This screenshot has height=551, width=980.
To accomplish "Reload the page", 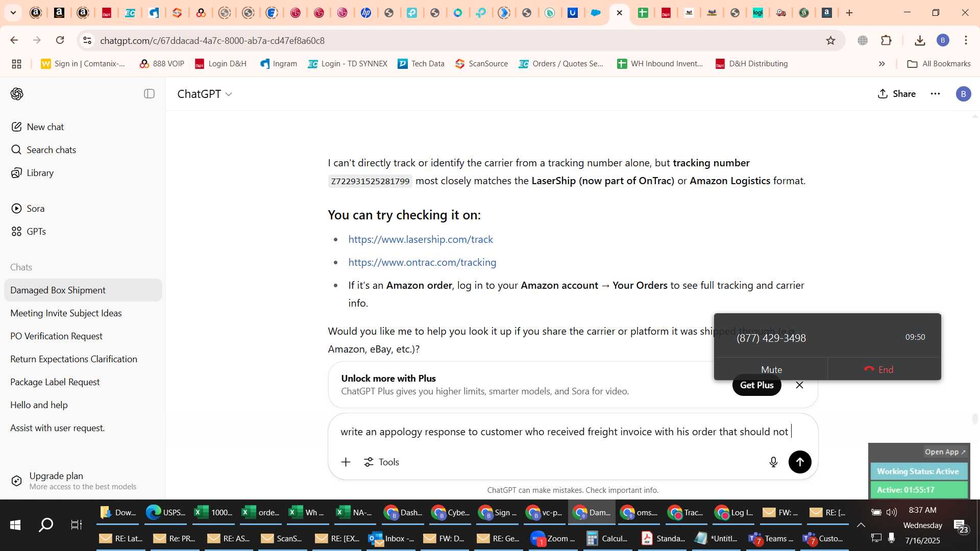I will [60, 40].
